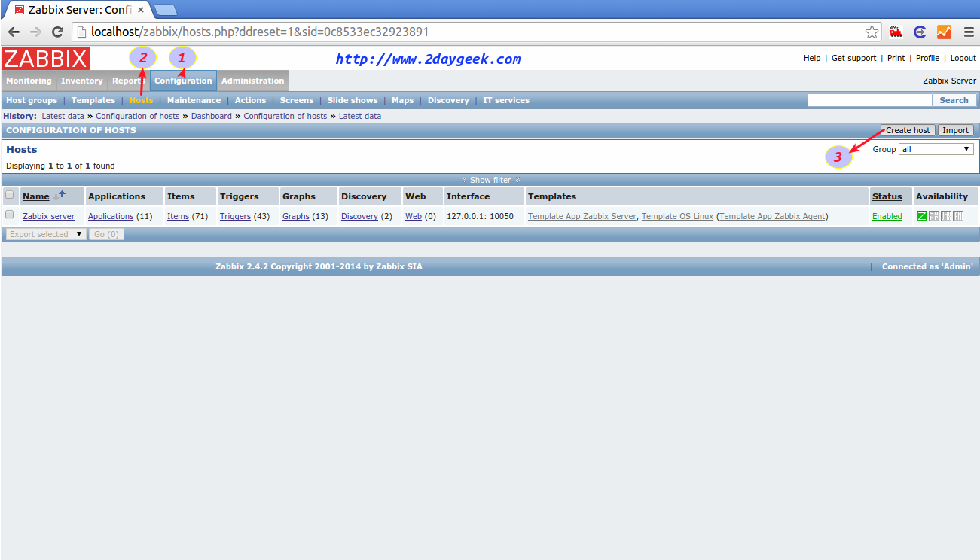Open Dashboard link in History breadcrumb
This screenshot has height=560, width=980.
click(x=211, y=116)
